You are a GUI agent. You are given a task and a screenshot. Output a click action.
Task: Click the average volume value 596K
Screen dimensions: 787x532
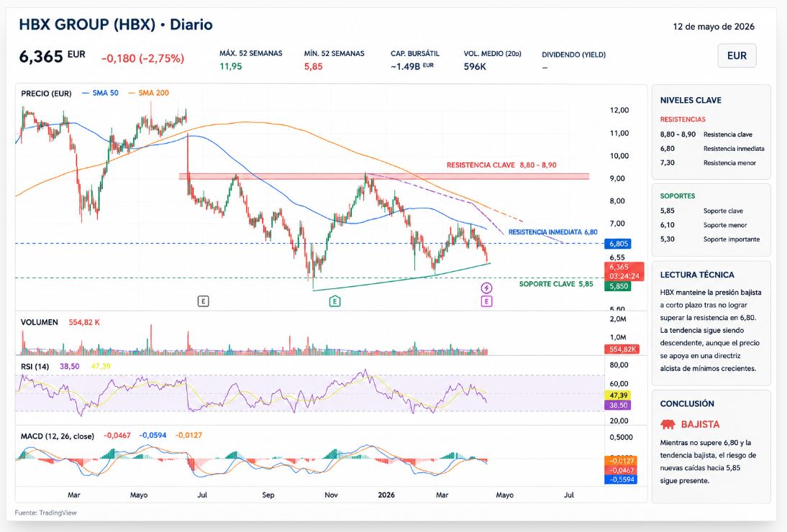tap(475, 66)
